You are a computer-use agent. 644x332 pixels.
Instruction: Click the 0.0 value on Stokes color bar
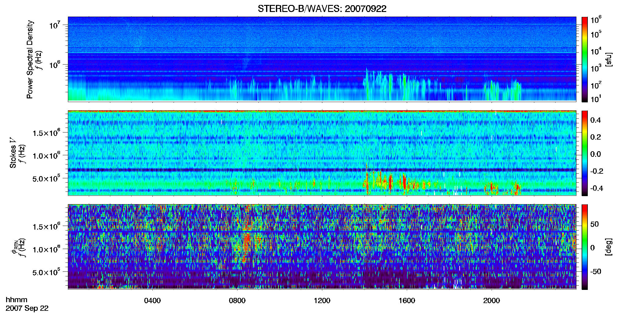click(x=595, y=154)
